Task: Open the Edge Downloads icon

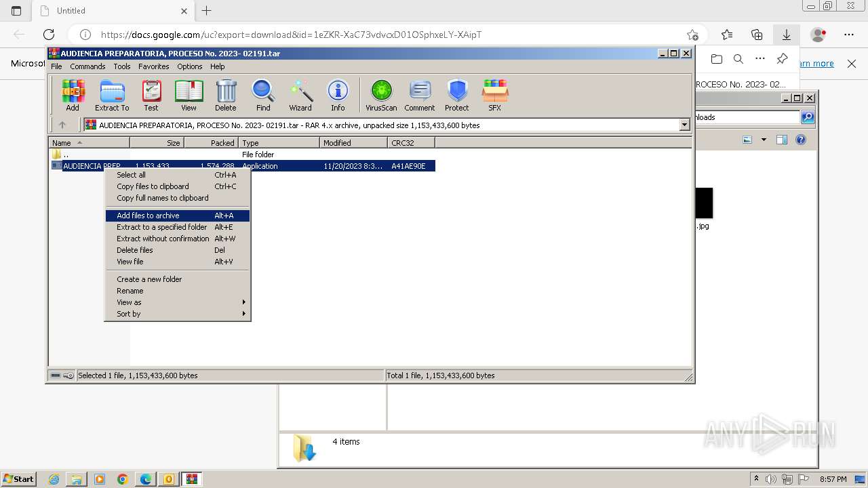Action: point(787,35)
